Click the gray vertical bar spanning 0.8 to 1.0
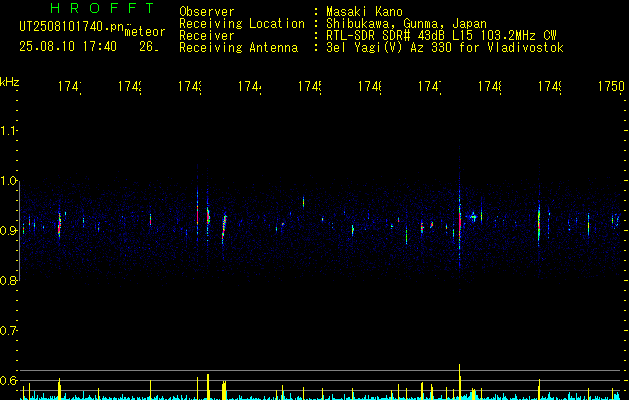Viewport: 629px width, 400px height. [20, 231]
